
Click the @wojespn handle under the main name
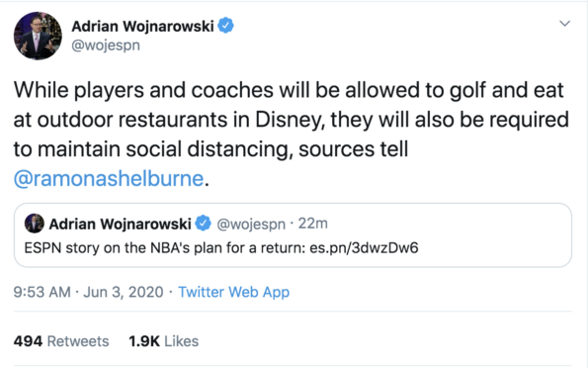(x=106, y=46)
